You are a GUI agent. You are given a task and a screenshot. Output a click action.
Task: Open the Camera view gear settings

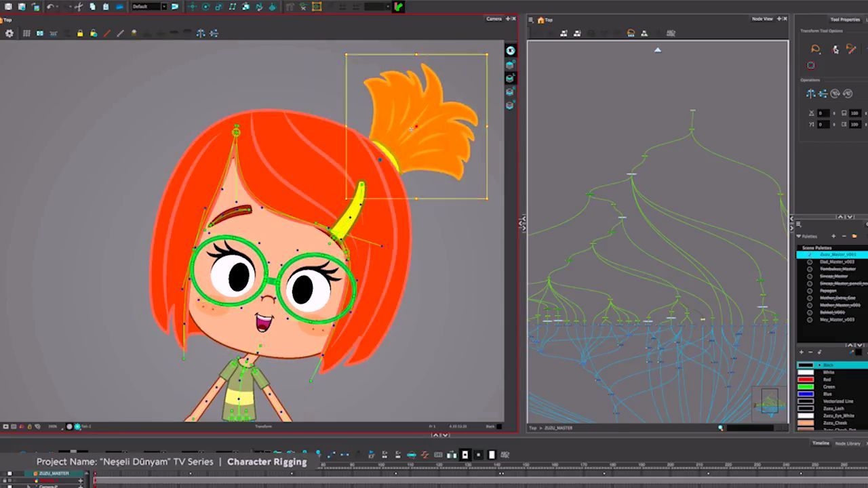pos(9,33)
